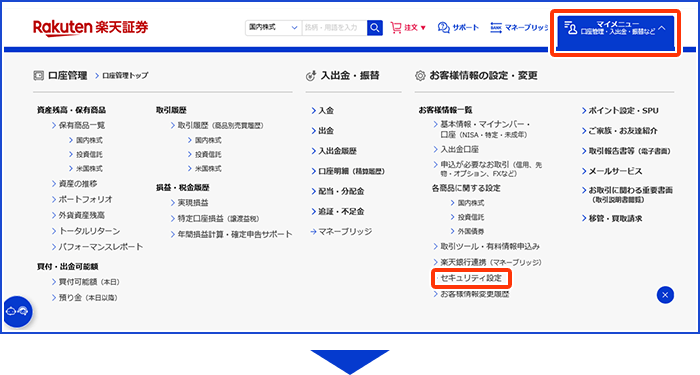Select 外国債券 under 各商品に関する設定
The image size is (700, 375).
pos(468,232)
